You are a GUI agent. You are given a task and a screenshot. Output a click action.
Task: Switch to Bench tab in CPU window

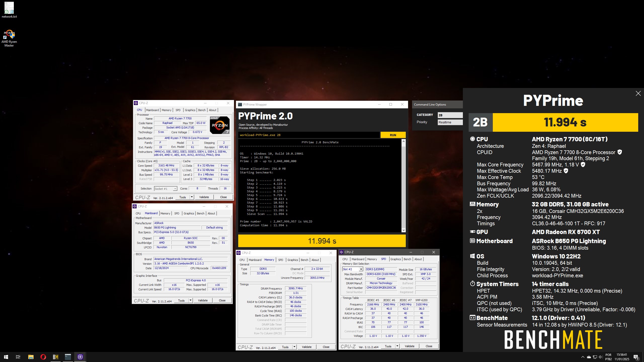pyautogui.click(x=202, y=110)
